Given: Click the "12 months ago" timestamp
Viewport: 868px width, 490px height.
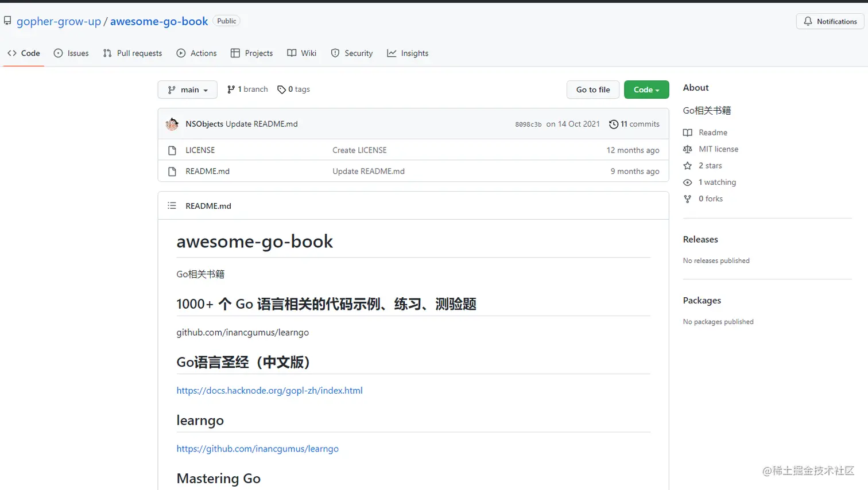Looking at the screenshot, I should click(633, 150).
